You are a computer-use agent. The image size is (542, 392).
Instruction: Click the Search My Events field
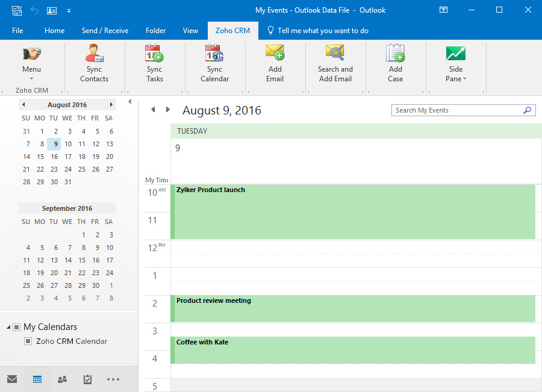pos(456,110)
